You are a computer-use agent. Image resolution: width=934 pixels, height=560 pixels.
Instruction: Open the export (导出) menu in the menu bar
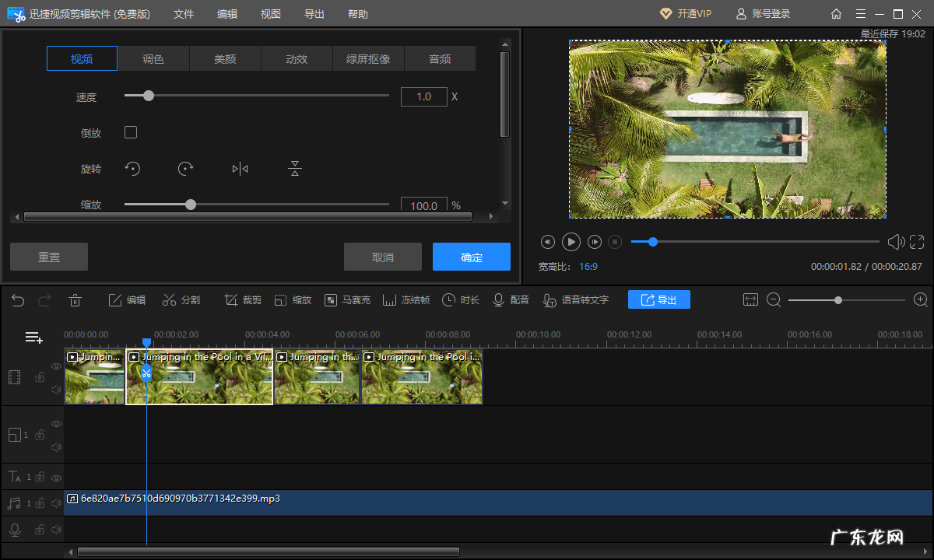point(314,14)
